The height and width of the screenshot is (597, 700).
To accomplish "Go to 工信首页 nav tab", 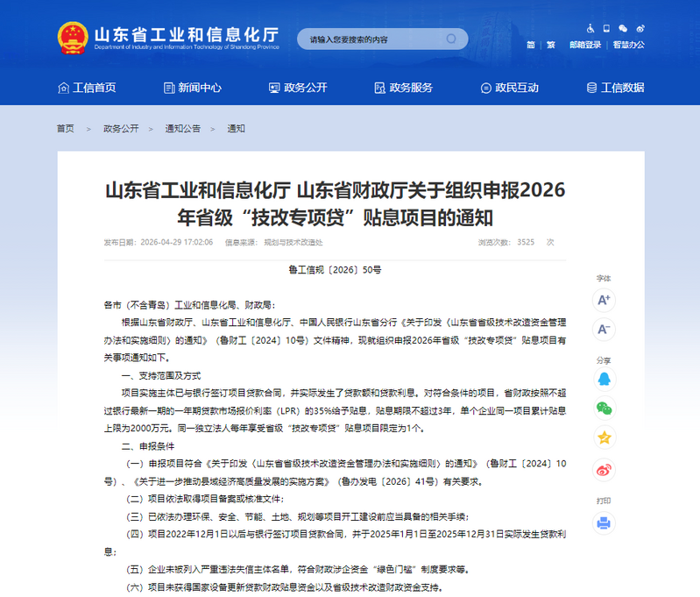I will (x=87, y=88).
